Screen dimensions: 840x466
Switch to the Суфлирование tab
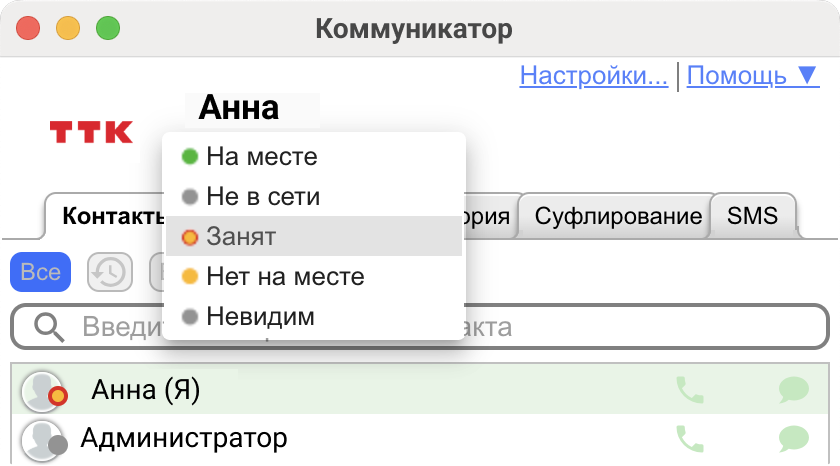617,216
